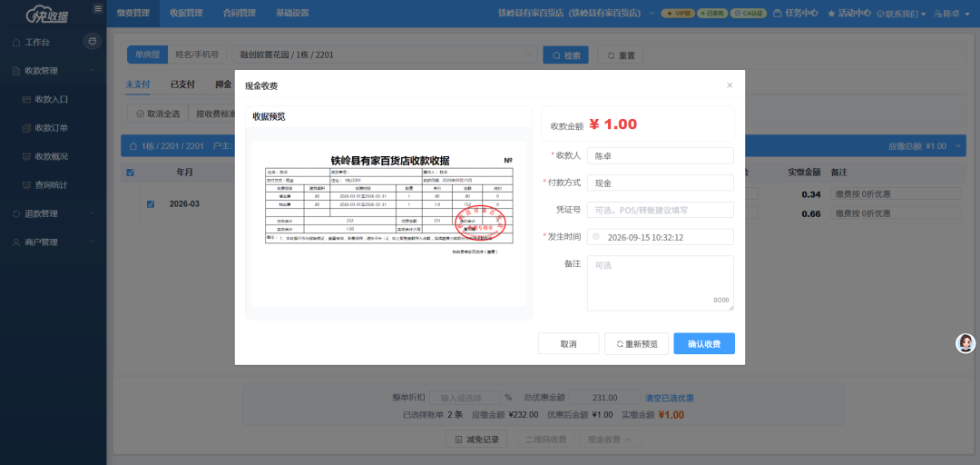Collapse the 应缴总额 ¥1.00 room bar chevron
The width and height of the screenshot is (980, 465).
pos(959,146)
